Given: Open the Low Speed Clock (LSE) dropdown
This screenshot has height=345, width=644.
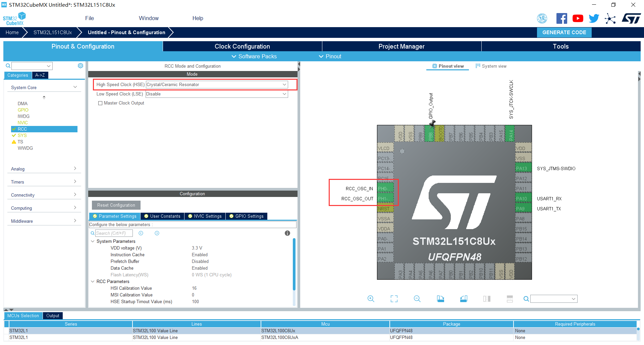Looking at the screenshot, I should pyautogui.click(x=217, y=94).
